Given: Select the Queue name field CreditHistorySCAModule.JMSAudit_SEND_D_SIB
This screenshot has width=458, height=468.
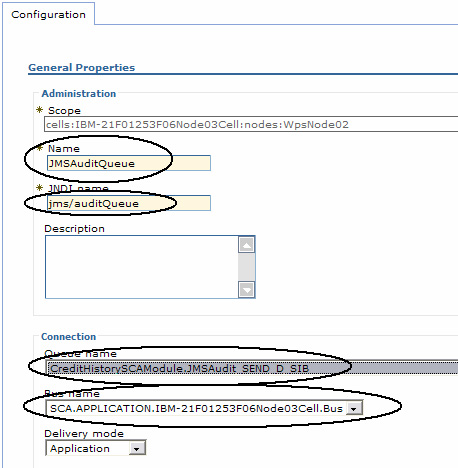Looking at the screenshot, I should pyautogui.click(x=252, y=368).
